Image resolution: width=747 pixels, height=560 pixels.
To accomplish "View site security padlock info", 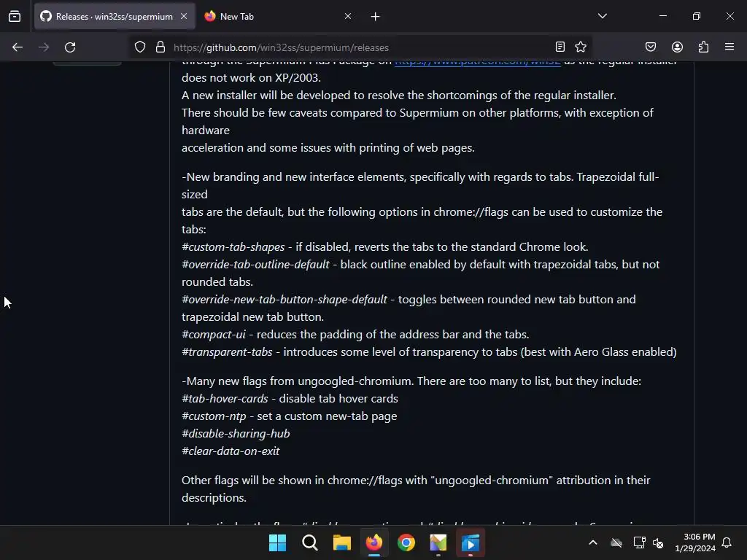I will tap(160, 47).
